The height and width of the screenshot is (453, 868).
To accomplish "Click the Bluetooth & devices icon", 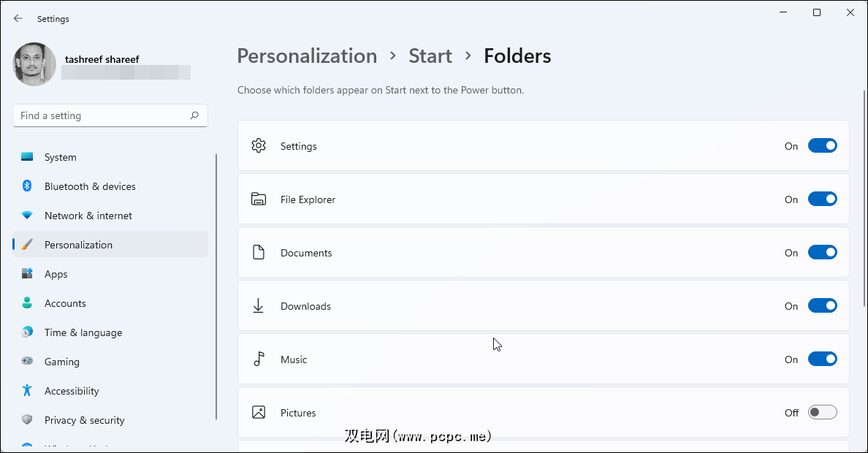I will [27, 186].
